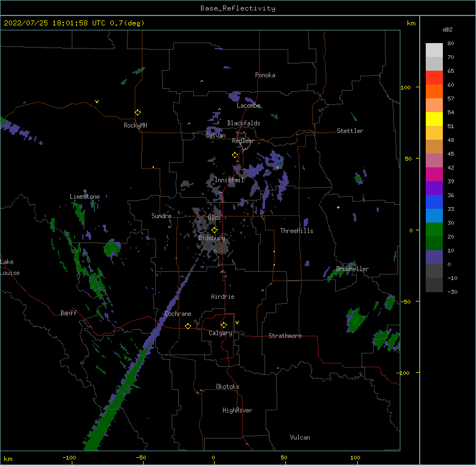Select the light gray 70-80 dBZ legend swatch
Screen dimensions: 476x465
[434, 50]
